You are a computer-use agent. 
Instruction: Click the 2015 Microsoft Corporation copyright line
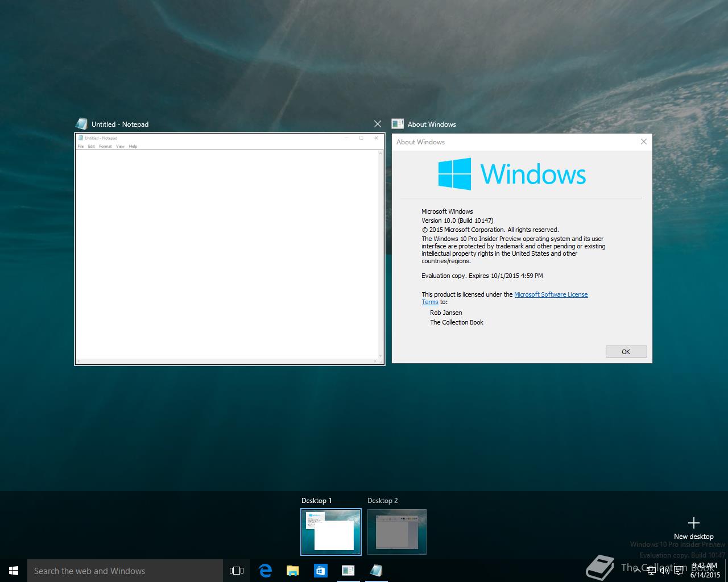(490, 230)
